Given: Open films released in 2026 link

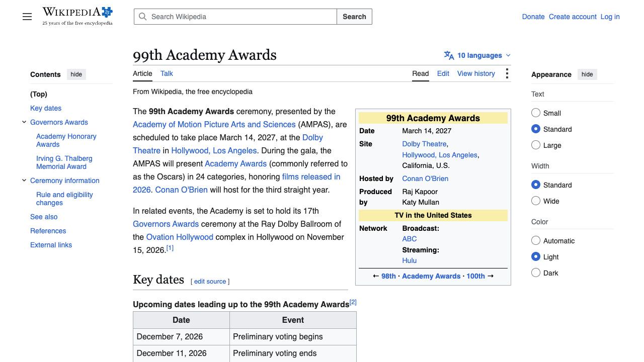Looking at the screenshot, I should click(x=311, y=176).
